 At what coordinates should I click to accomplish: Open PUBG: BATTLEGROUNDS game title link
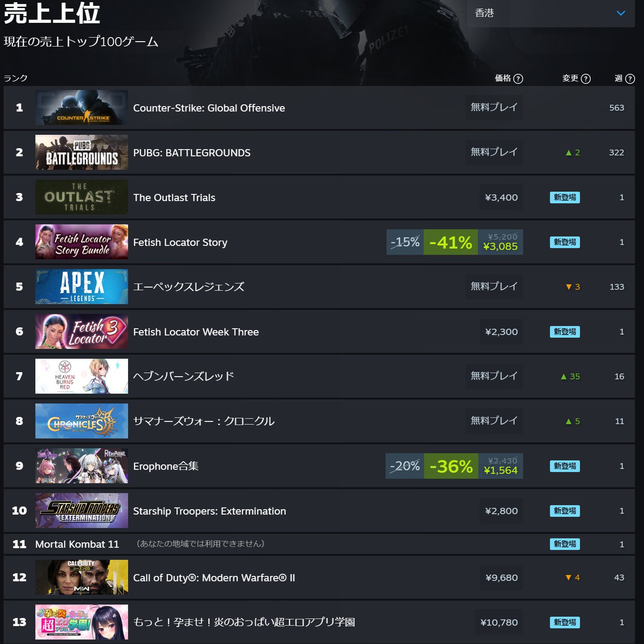[x=192, y=153]
